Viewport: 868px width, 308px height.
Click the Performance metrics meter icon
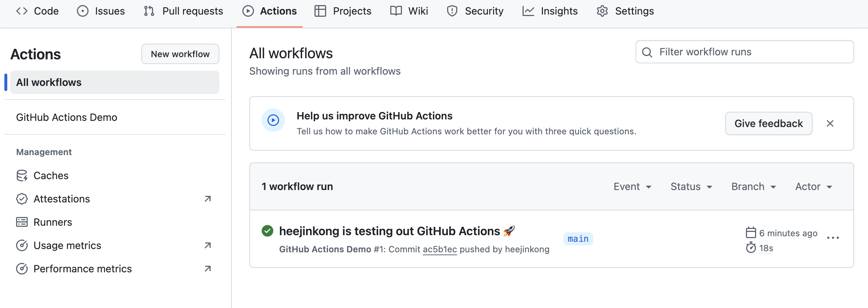coord(22,269)
